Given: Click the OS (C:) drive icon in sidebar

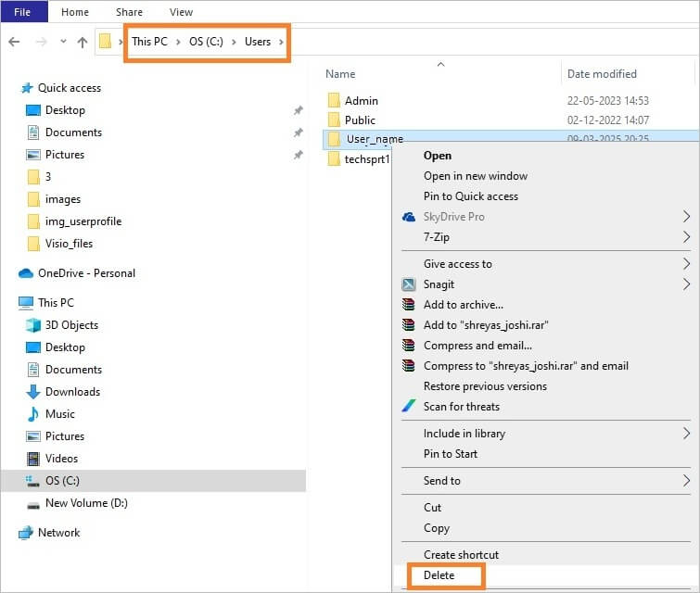Looking at the screenshot, I should [x=32, y=481].
